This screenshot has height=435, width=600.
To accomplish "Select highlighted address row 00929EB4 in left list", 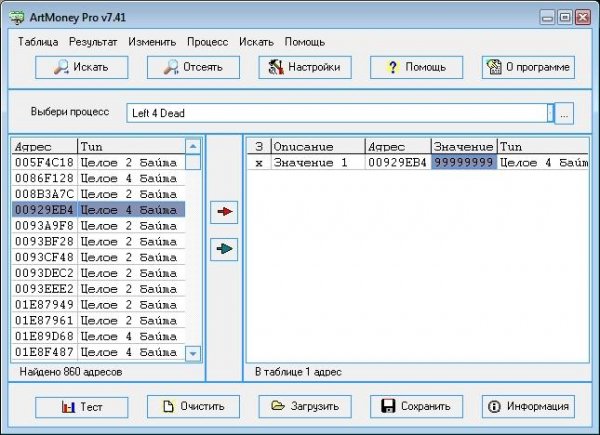I will (x=98, y=210).
